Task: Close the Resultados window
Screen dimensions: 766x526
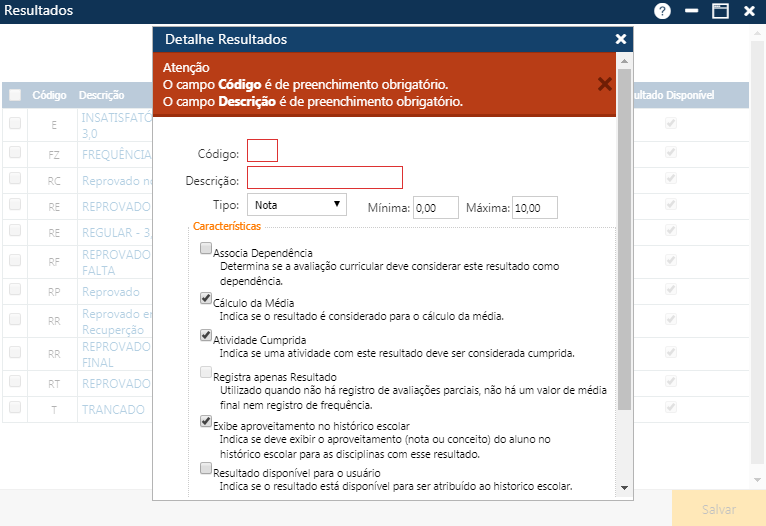Action: click(x=749, y=11)
